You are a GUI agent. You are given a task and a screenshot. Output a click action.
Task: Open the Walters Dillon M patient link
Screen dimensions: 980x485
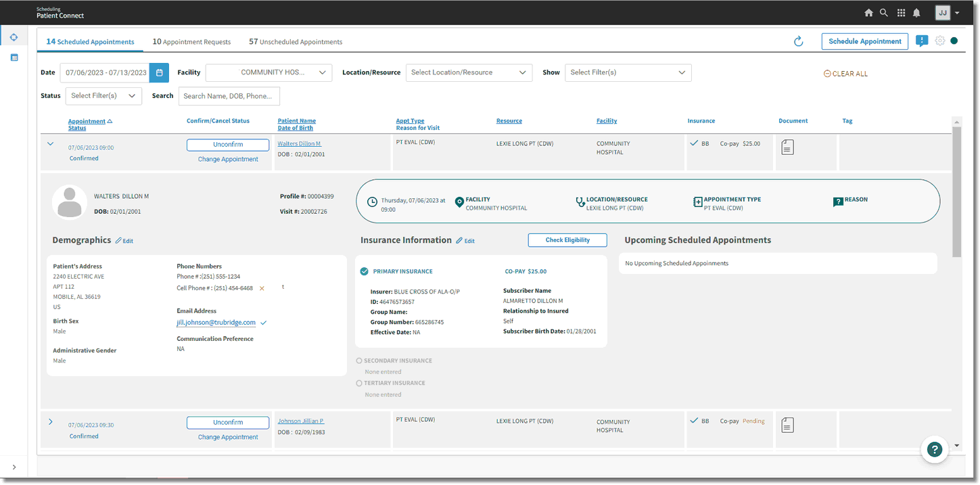tap(299, 143)
